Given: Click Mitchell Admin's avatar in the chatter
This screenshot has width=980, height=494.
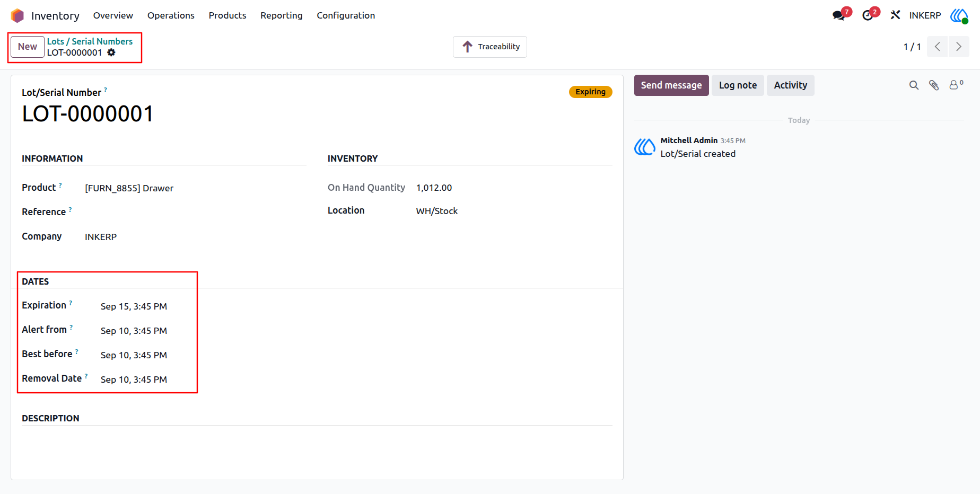Looking at the screenshot, I should (x=645, y=147).
